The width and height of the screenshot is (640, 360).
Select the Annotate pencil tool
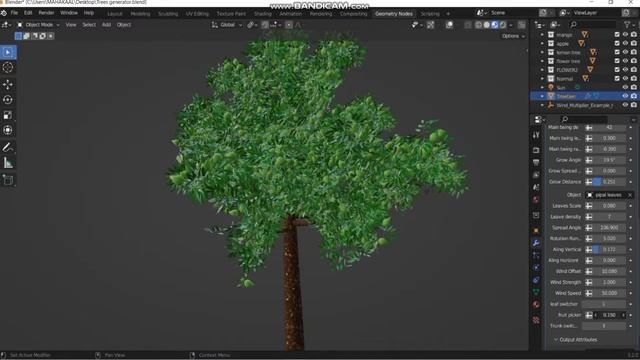pos(8,147)
